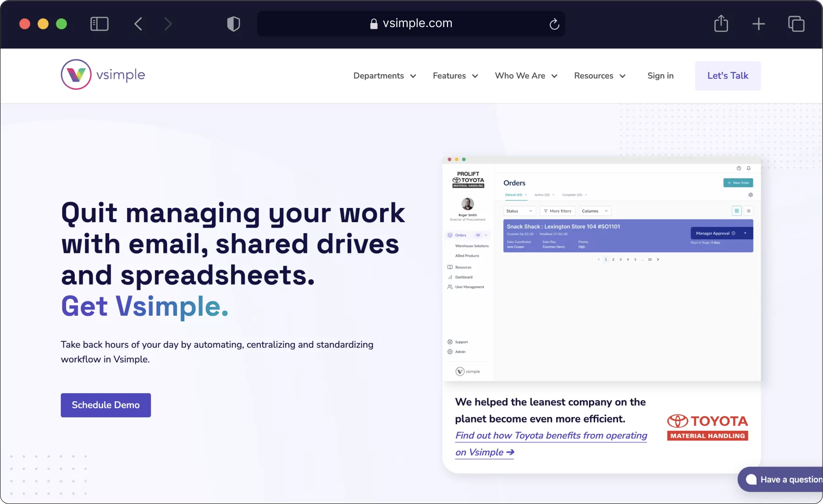Collapse the Orders sidebar chevron
This screenshot has width=823, height=504.
(x=486, y=236)
